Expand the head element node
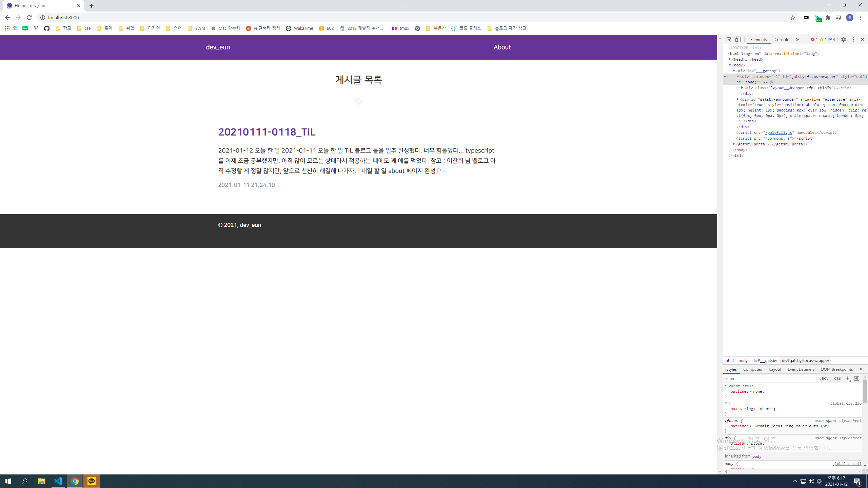The height and width of the screenshot is (488, 868). point(730,59)
